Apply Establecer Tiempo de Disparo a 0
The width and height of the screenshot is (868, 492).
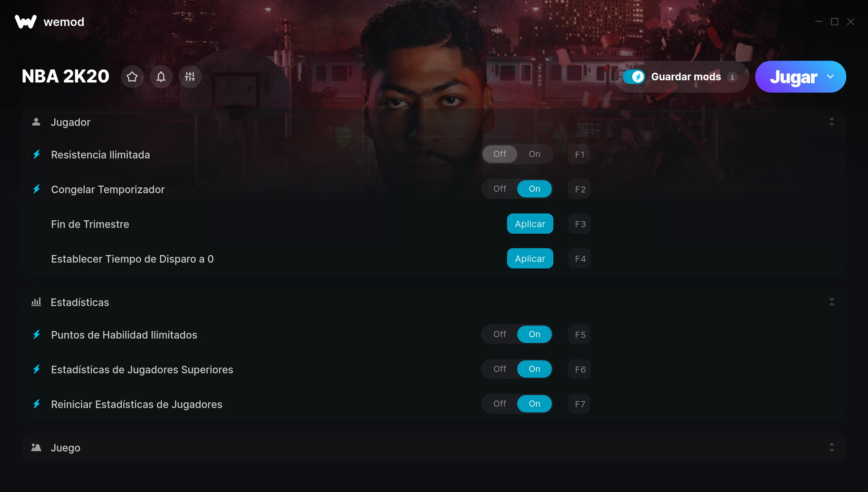[530, 259]
